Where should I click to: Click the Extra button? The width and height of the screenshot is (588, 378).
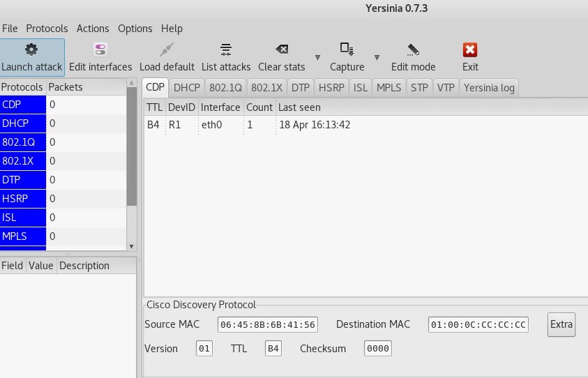(x=561, y=324)
